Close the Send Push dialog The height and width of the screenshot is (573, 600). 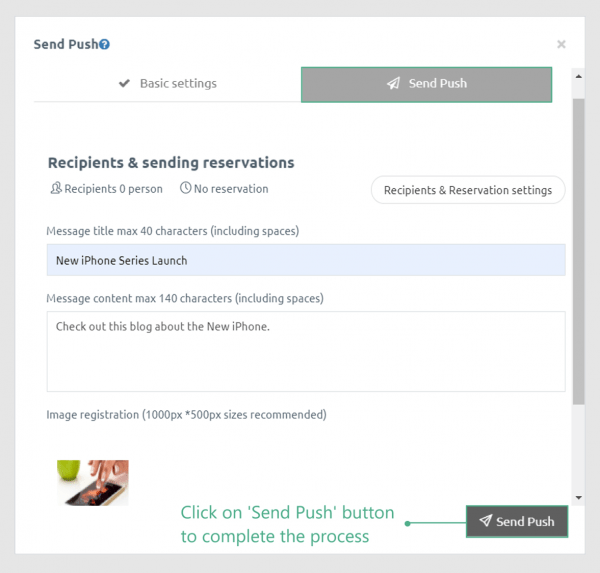coord(561,44)
